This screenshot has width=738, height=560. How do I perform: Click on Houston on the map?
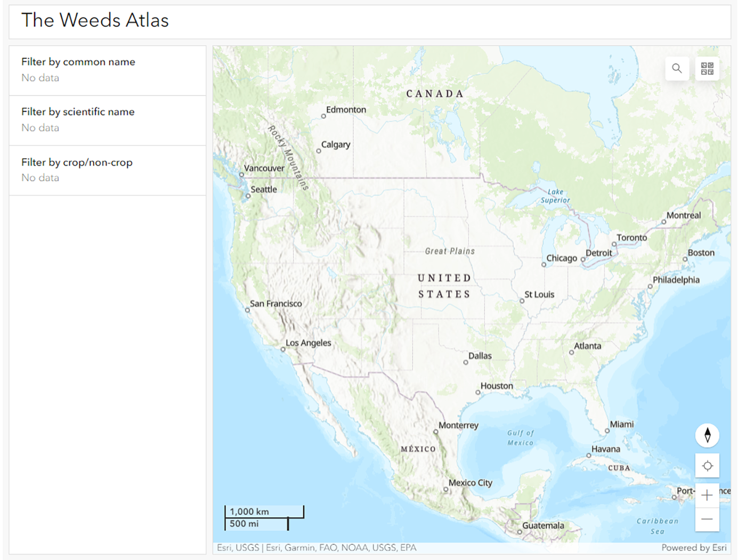tap(497, 386)
